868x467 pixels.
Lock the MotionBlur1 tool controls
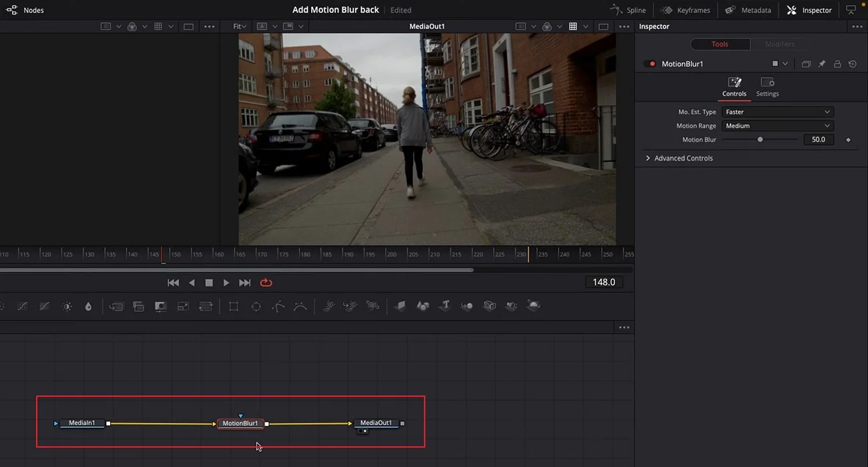pos(837,64)
